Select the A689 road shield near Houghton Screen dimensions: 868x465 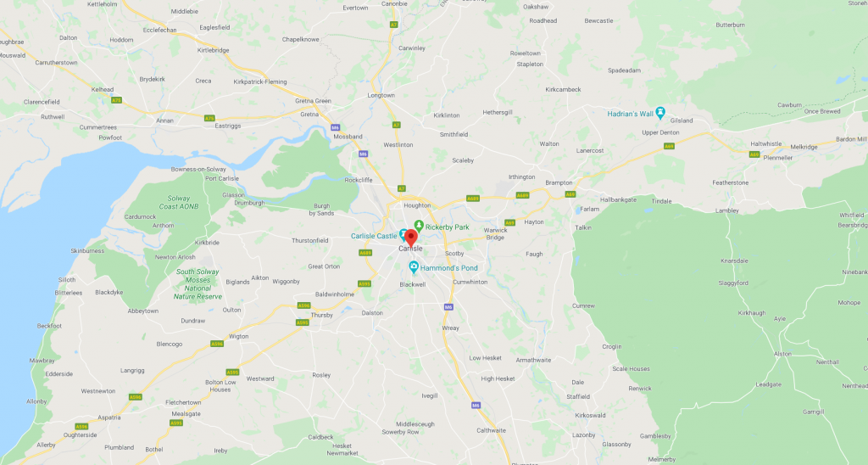473,198
